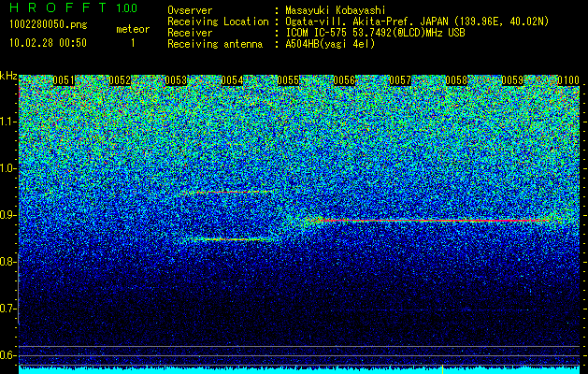The width and height of the screenshot is (588, 374).
Task: Click the meteor count value 1
Action: tap(133, 43)
